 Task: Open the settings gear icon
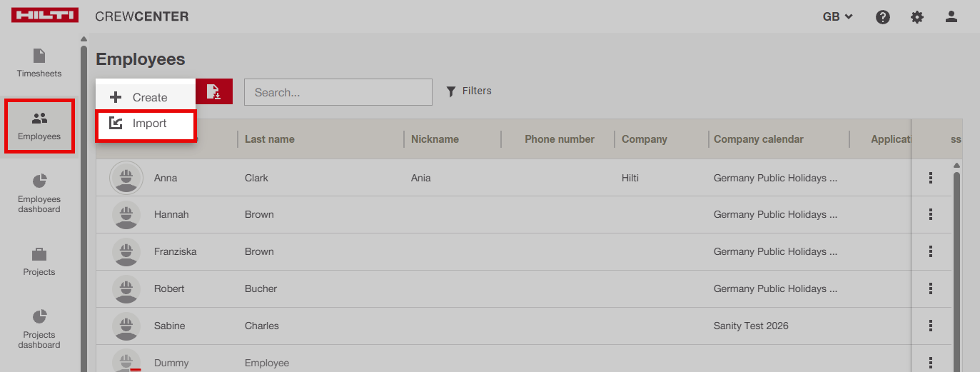pos(917,16)
